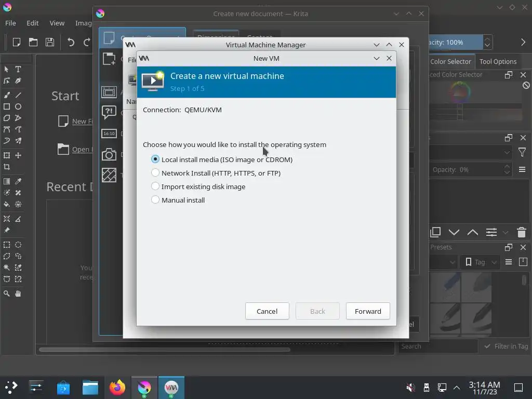
Task: Expand the layer blending mode dropdown
Action: coord(471,152)
